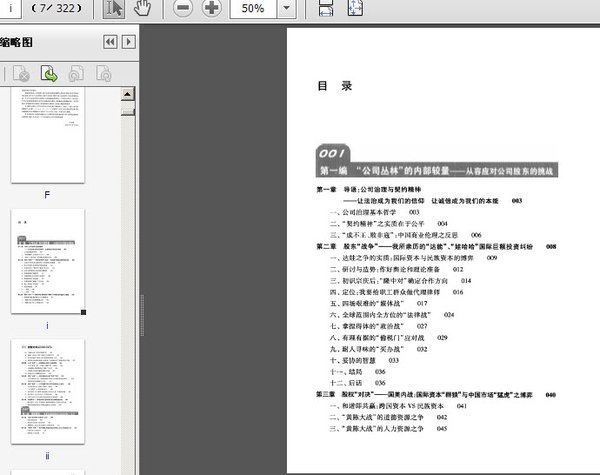Click the (7/322) page counter
The width and height of the screenshot is (600, 475).
pos(57,8)
